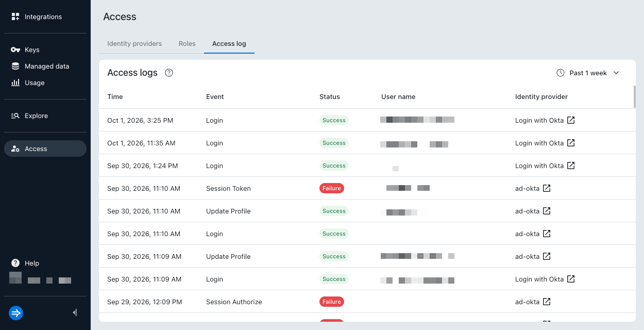Image resolution: width=644 pixels, height=330 pixels.
Task: Open external link for Oct 1 11:35 AM login
Action: pyautogui.click(x=571, y=143)
